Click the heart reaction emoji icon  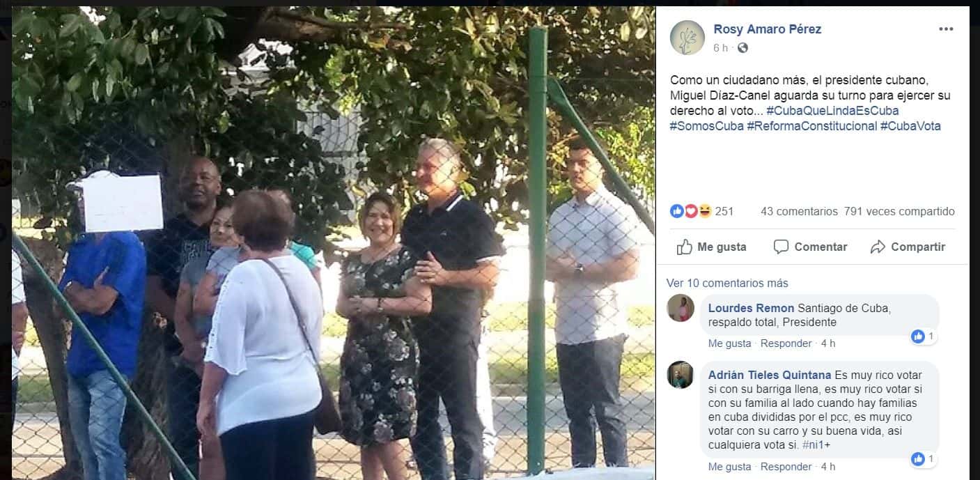(x=691, y=211)
